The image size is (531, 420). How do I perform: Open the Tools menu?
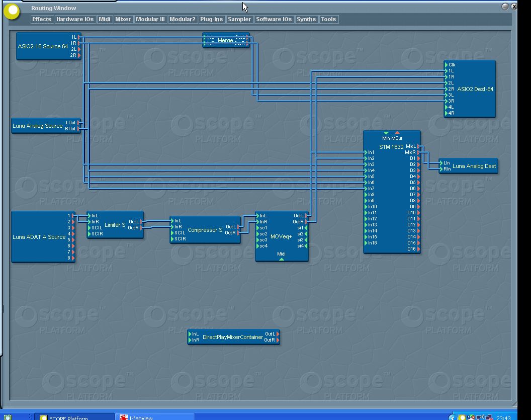click(x=328, y=19)
